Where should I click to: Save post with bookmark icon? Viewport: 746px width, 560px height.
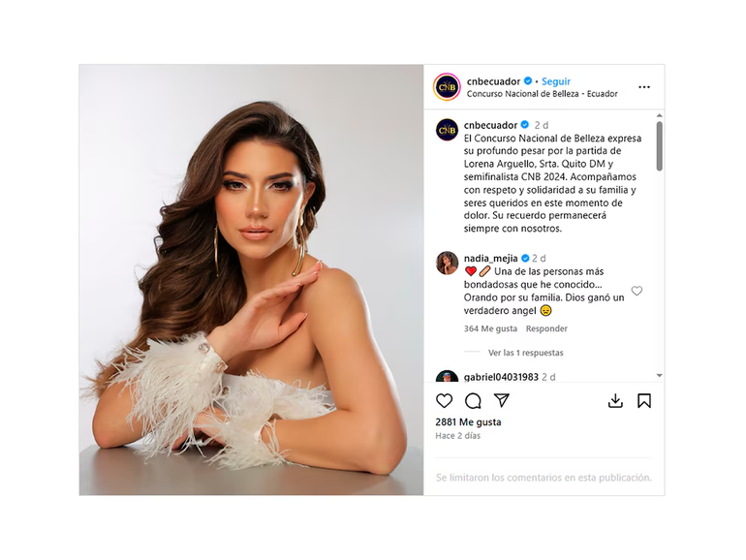tap(644, 401)
